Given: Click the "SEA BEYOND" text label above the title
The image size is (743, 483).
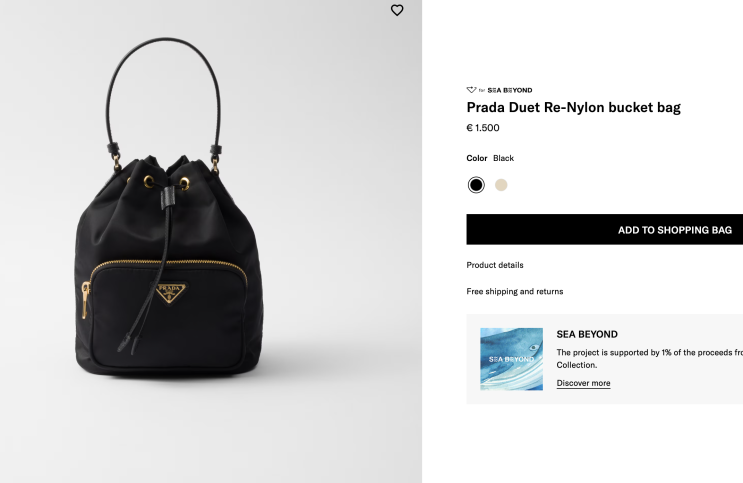Looking at the screenshot, I should coord(510,90).
